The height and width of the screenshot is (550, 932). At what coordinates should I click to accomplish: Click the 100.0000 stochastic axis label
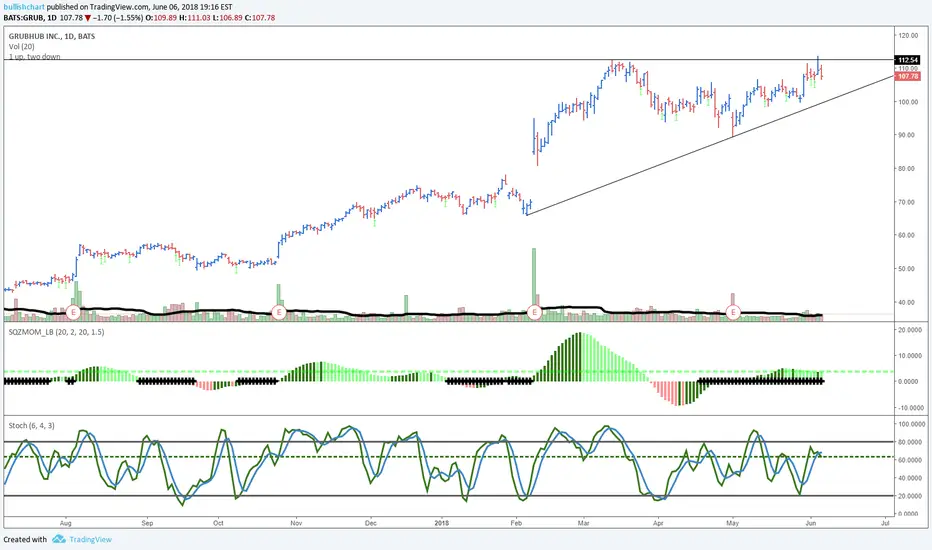[x=910, y=425]
